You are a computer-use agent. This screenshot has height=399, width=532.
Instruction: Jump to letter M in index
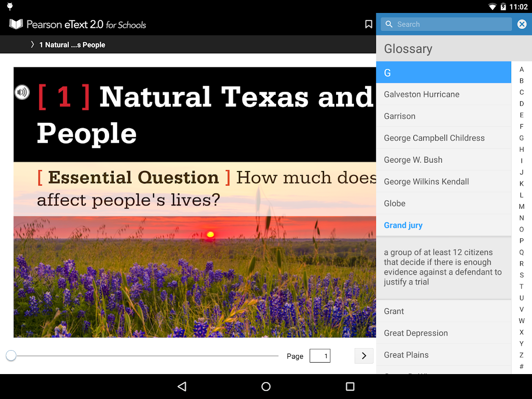tap(522, 206)
